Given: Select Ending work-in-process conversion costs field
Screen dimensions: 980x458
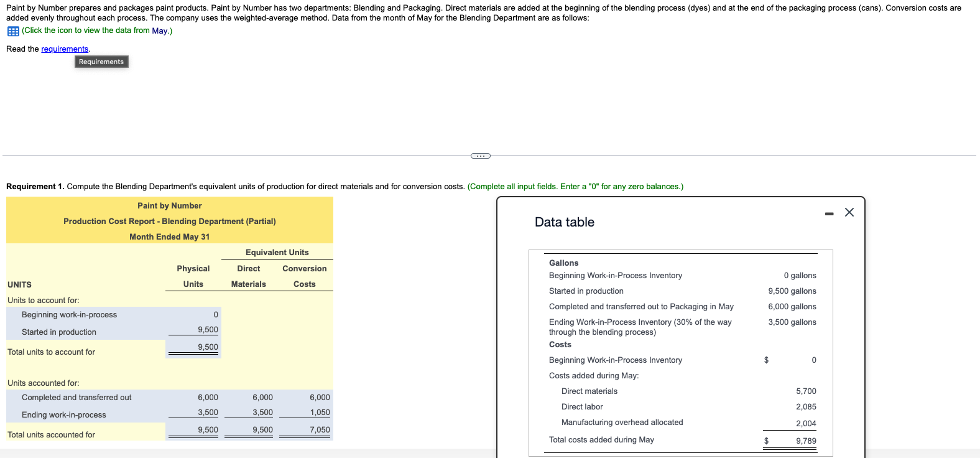Looking at the screenshot, I should [305, 413].
